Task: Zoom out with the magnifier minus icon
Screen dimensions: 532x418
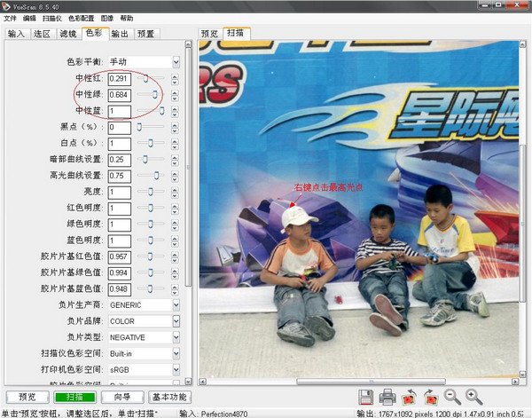Action: click(453, 398)
